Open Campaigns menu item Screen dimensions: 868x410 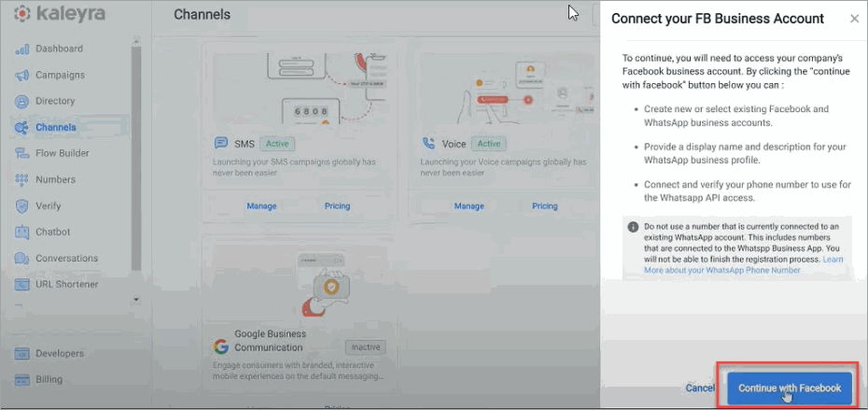[x=61, y=75]
